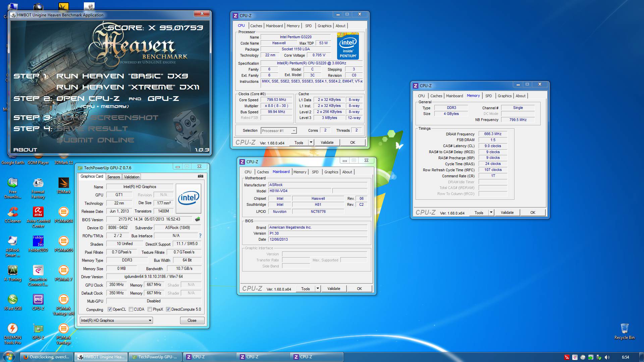Open Validation tab in GPU-Z
Image resolution: width=644 pixels, height=362 pixels.
point(131,177)
